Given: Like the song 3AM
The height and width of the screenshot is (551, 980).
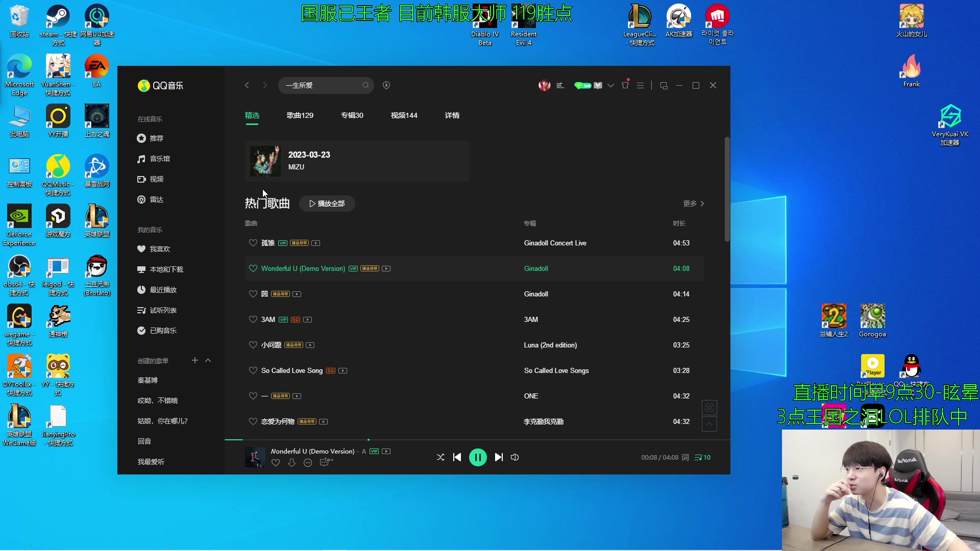Looking at the screenshot, I should point(253,319).
